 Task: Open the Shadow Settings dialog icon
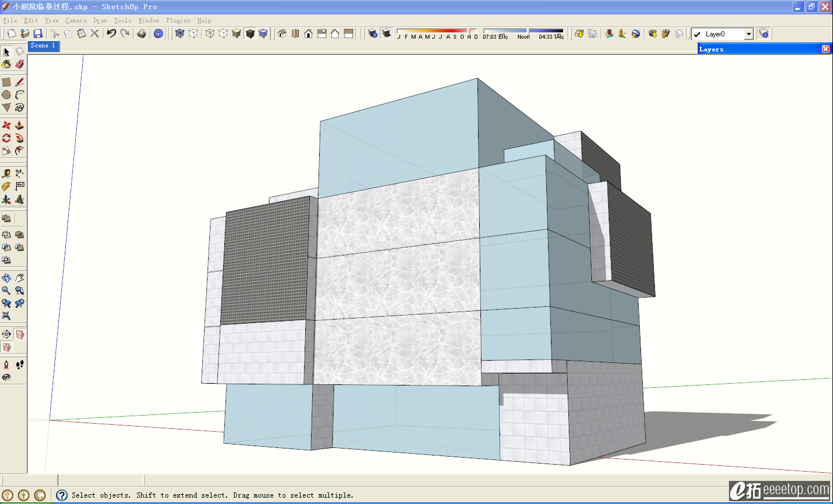click(373, 34)
